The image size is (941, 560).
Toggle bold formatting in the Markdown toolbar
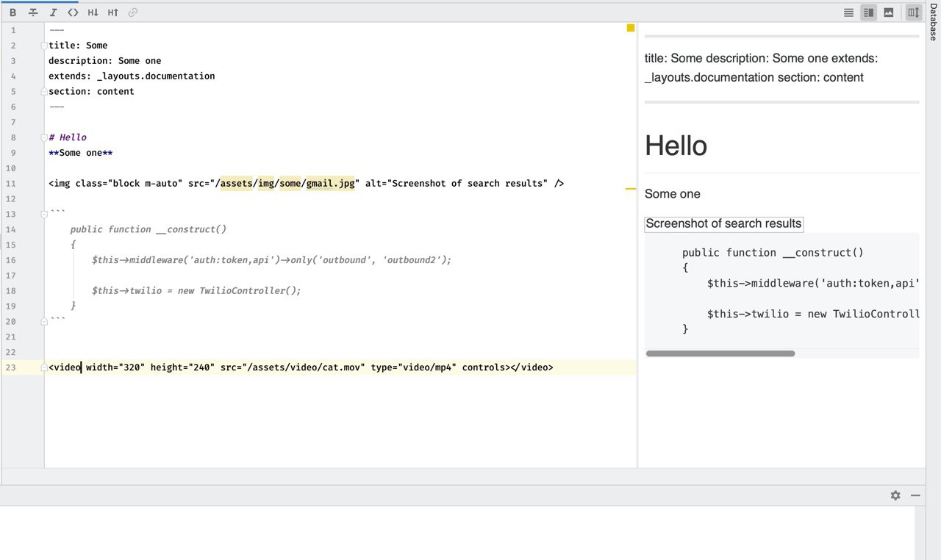[x=12, y=12]
